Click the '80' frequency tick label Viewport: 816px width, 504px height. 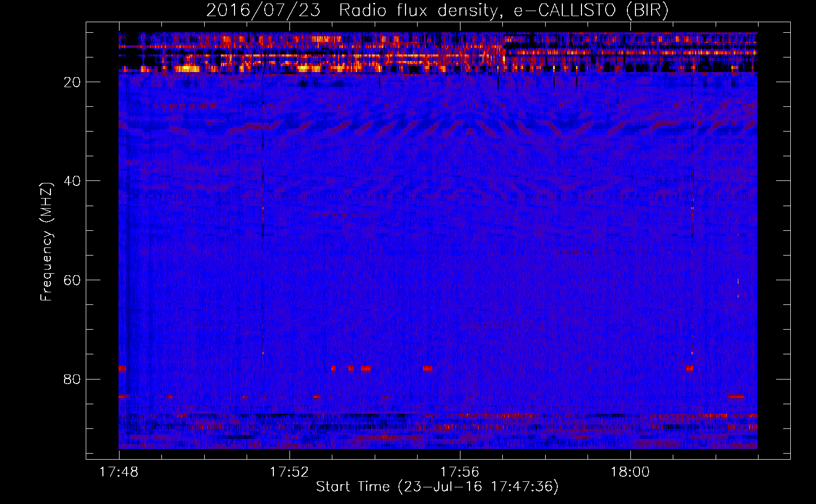[73, 379]
